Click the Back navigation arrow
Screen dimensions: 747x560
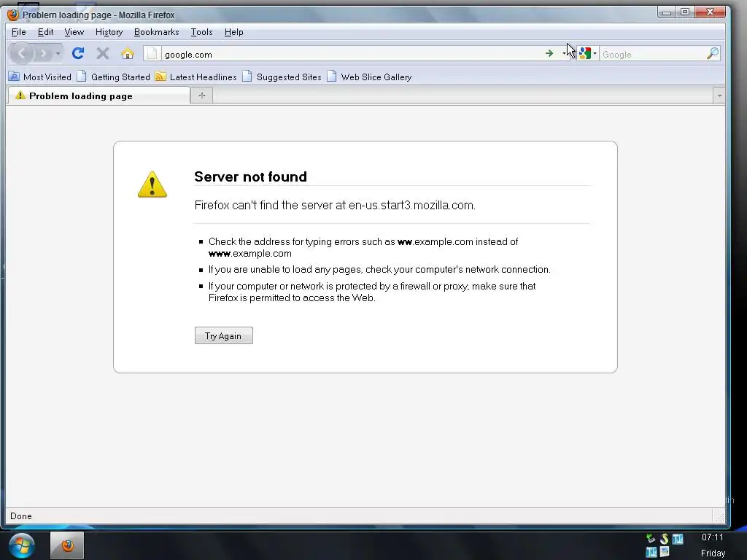(21, 53)
